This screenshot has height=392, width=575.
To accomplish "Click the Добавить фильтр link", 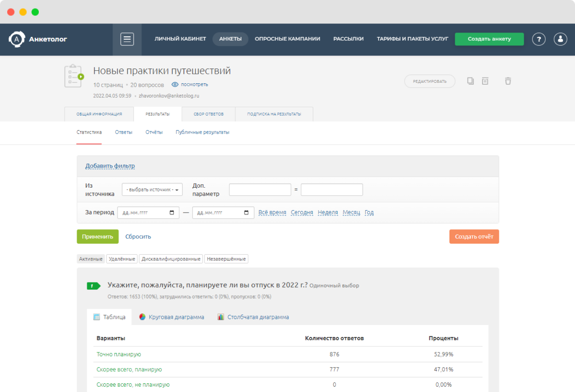I will 110,166.
